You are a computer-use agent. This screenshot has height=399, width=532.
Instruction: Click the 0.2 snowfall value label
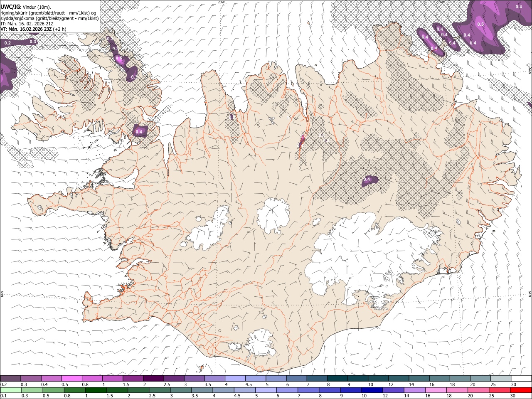click(x=7, y=43)
